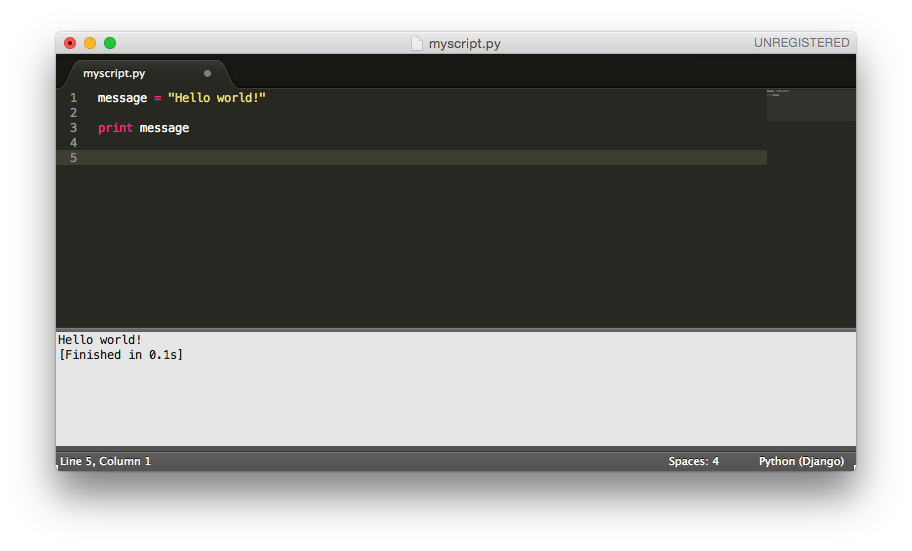Image resolution: width=912 pixels, height=551 pixels.
Task: Click the document icon in title bar
Action: point(416,43)
